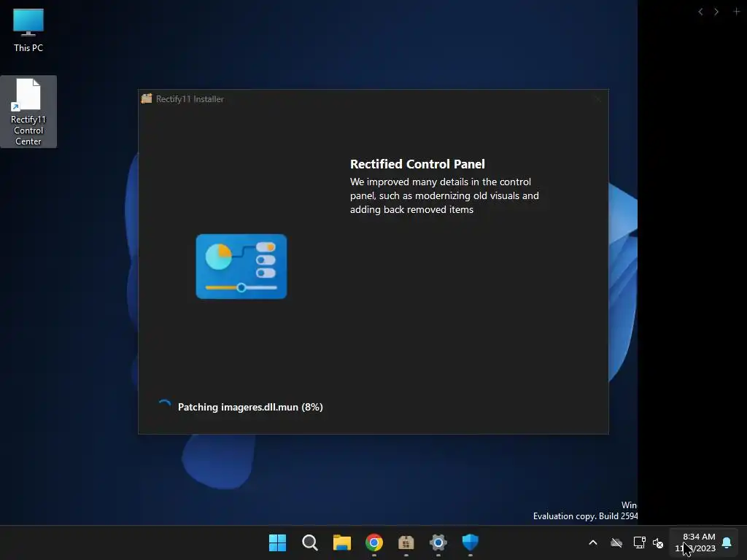Open the network status tray icon

pyautogui.click(x=639, y=542)
